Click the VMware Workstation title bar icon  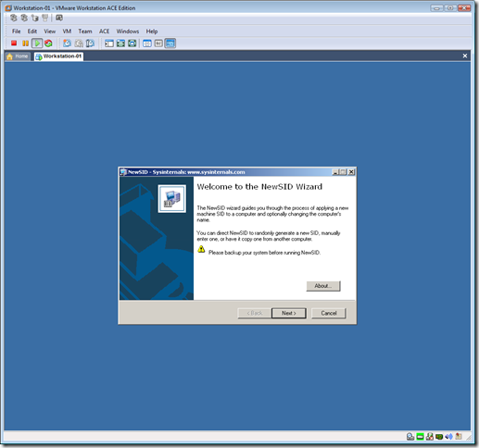click(8, 8)
